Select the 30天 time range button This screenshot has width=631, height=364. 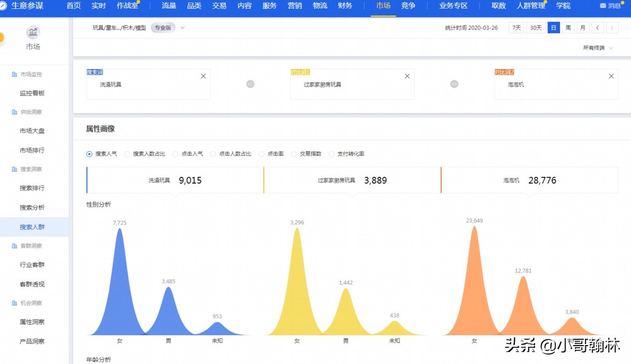536,28
